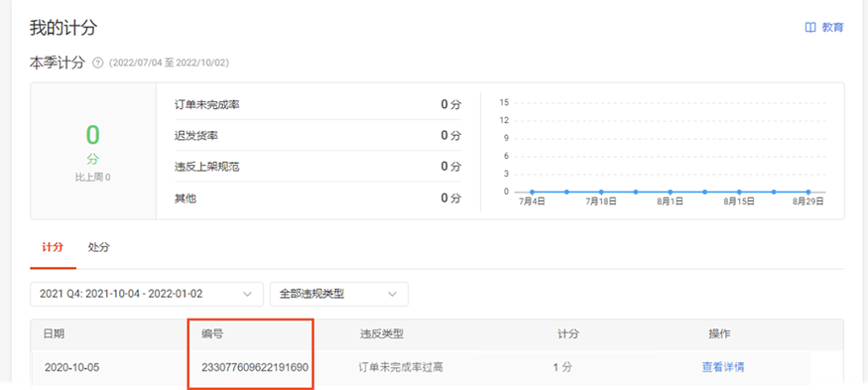This screenshot has width=868, height=390.
Task: Select the 迟发货率 score row
Action: tap(318, 135)
